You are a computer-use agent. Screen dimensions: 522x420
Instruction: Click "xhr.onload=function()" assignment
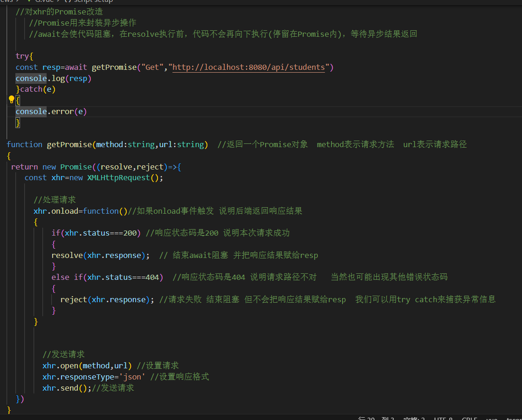tap(80, 211)
